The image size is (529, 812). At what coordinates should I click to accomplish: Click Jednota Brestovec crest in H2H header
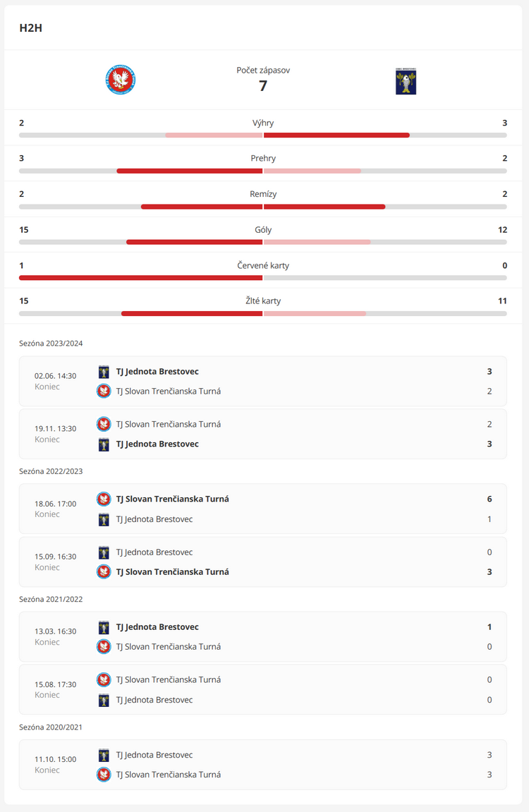[x=406, y=81]
